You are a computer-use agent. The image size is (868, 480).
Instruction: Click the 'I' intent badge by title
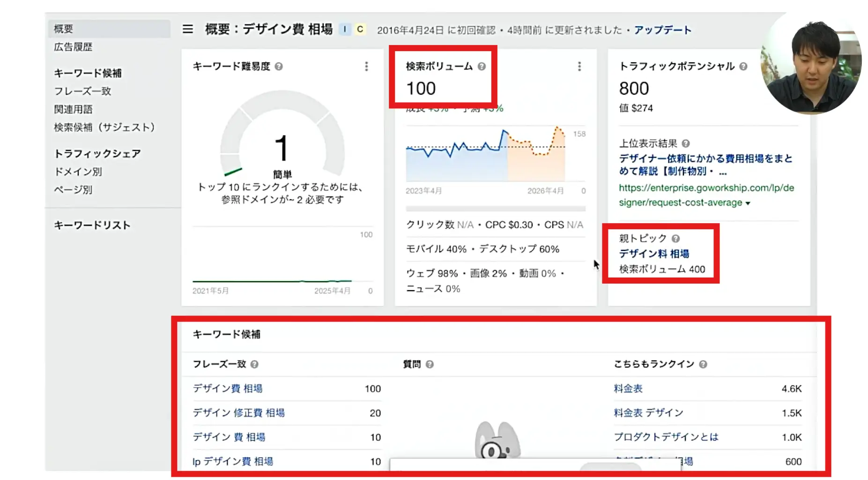pyautogui.click(x=345, y=29)
